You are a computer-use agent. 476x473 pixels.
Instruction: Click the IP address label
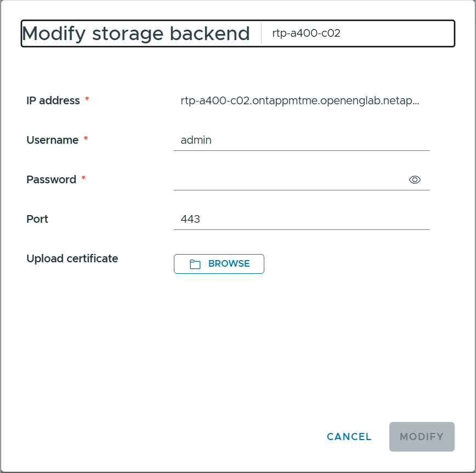coord(53,100)
